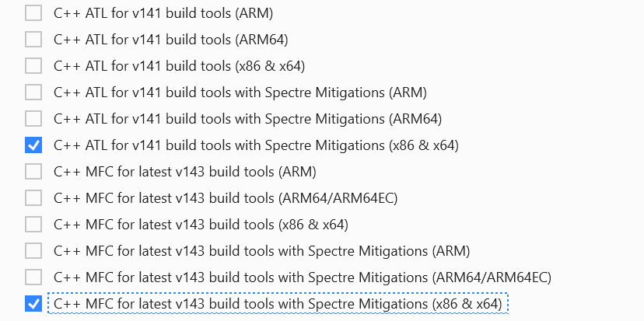Click focused MFC v143 Spectre (x86 & x64) label
The width and height of the screenshot is (644, 321).
point(278,304)
